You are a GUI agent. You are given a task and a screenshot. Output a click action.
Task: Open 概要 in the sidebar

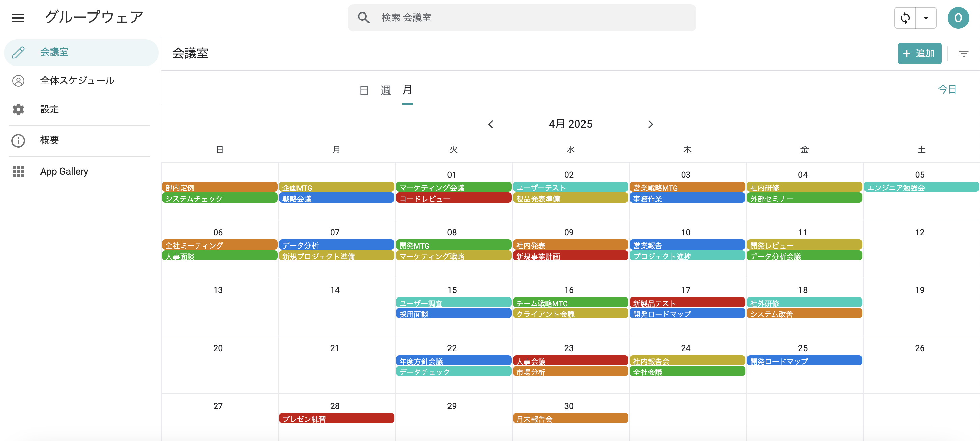[x=81, y=140]
